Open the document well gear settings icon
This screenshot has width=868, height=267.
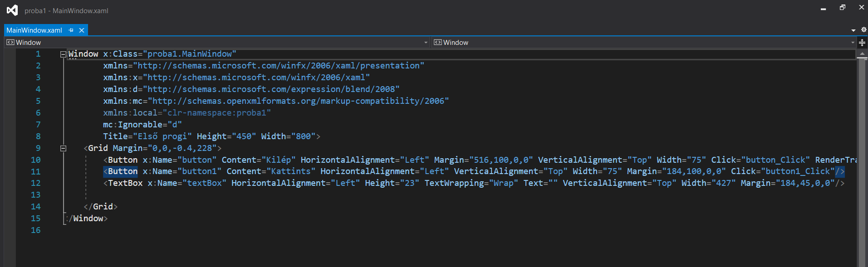tap(864, 29)
